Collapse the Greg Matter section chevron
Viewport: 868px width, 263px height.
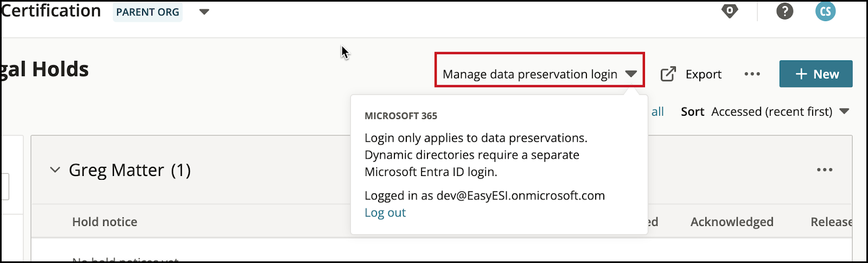(x=55, y=170)
